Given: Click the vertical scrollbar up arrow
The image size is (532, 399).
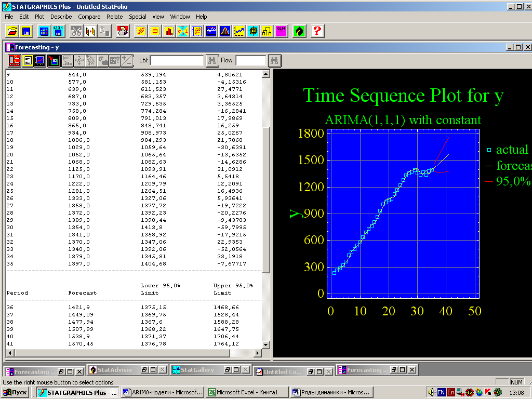Looking at the screenshot, I should [266, 74].
